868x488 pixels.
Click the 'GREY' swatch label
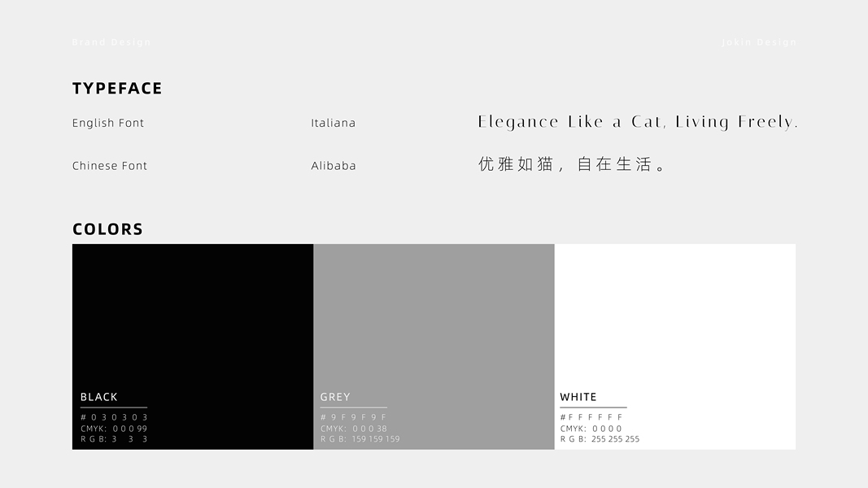click(335, 397)
